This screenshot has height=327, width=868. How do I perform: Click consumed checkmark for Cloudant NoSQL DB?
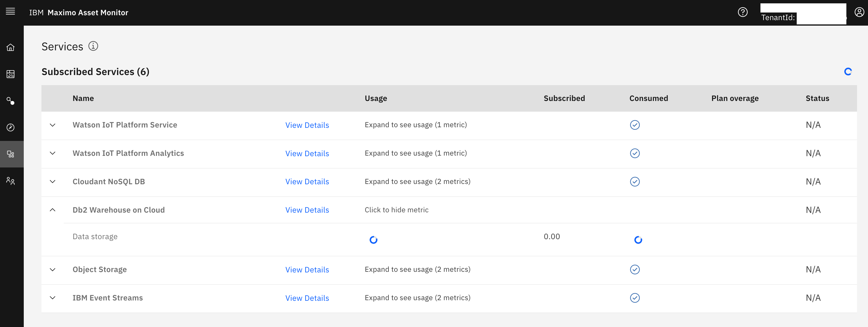pyautogui.click(x=635, y=181)
